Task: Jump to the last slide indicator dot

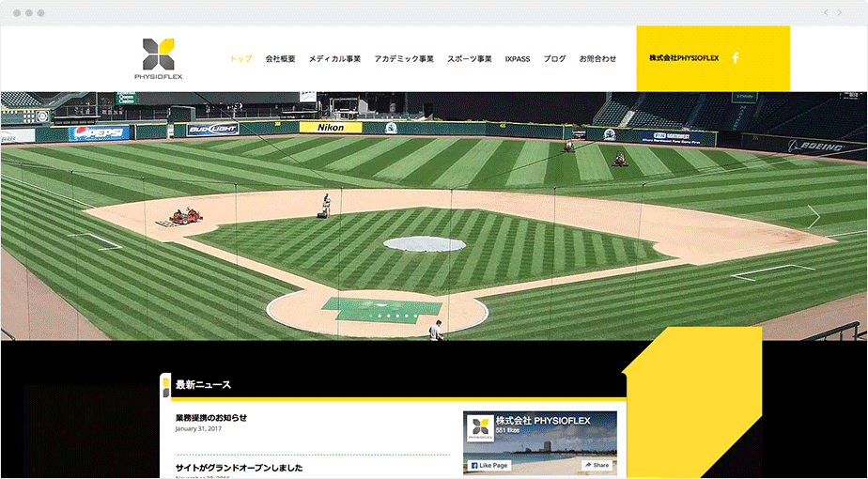Action: (415, 316)
